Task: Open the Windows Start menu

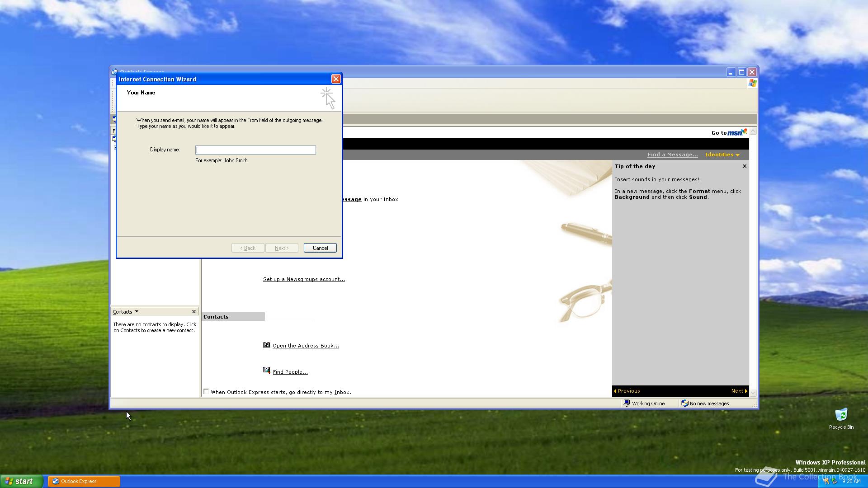Action: (x=21, y=481)
